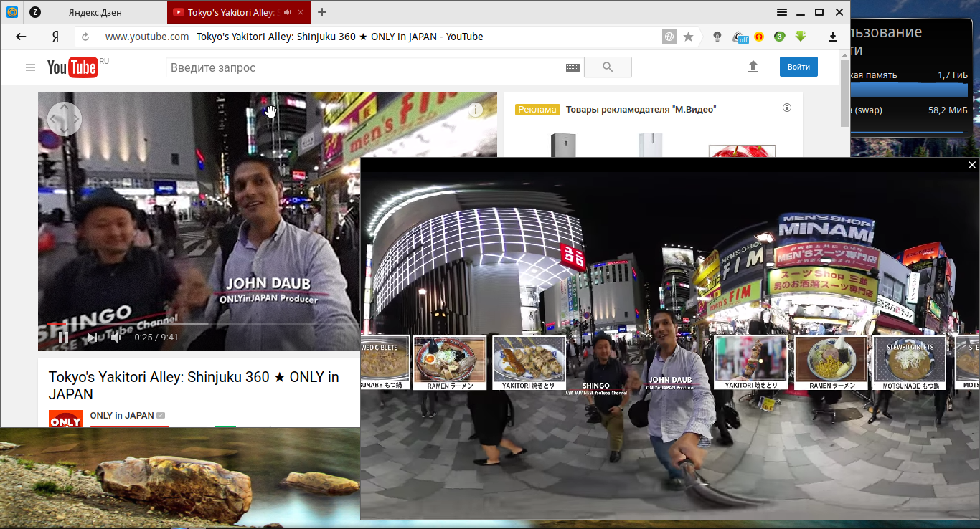Skip to next video in player
This screenshot has height=529, width=980.
point(92,338)
